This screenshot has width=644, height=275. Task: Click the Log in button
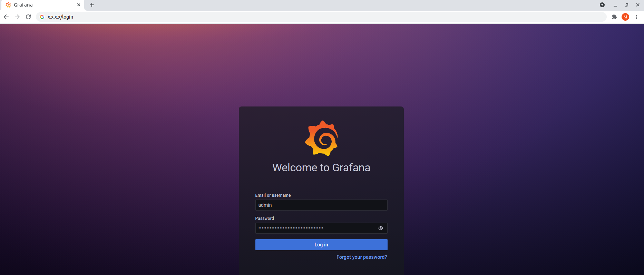click(x=321, y=245)
